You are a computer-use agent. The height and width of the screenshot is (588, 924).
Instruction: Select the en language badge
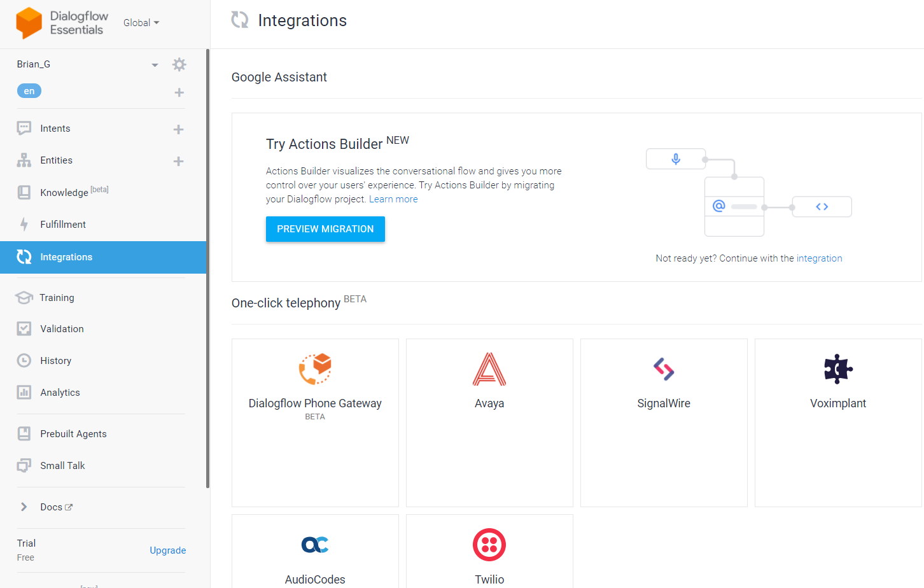(x=29, y=91)
